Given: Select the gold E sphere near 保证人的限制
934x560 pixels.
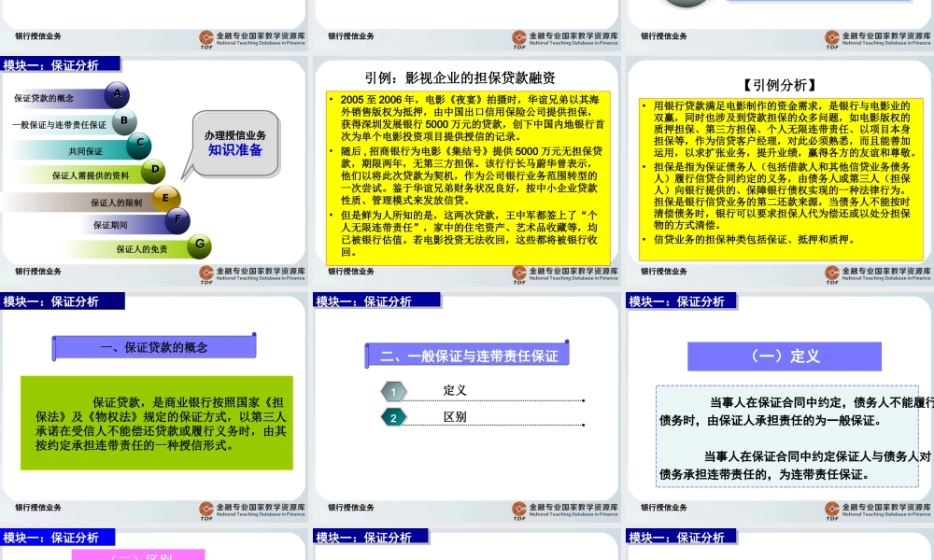Looking at the screenshot, I should [x=166, y=197].
